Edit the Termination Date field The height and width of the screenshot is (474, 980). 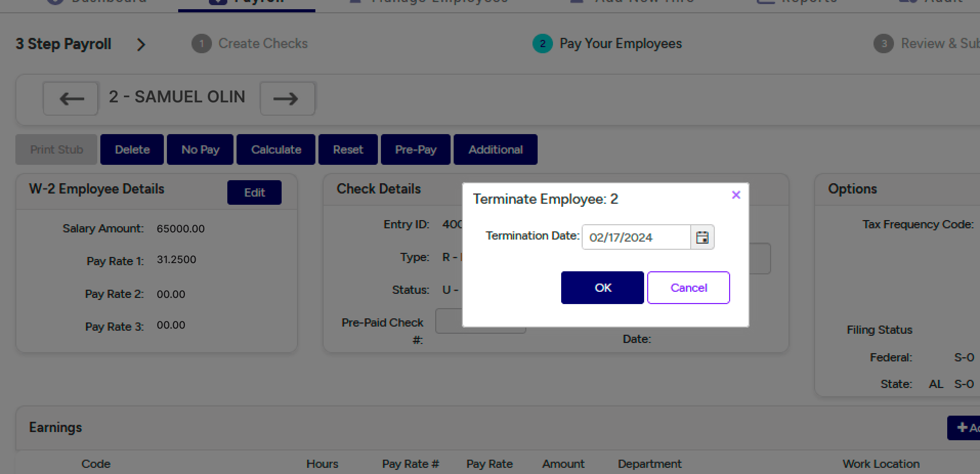tap(636, 237)
